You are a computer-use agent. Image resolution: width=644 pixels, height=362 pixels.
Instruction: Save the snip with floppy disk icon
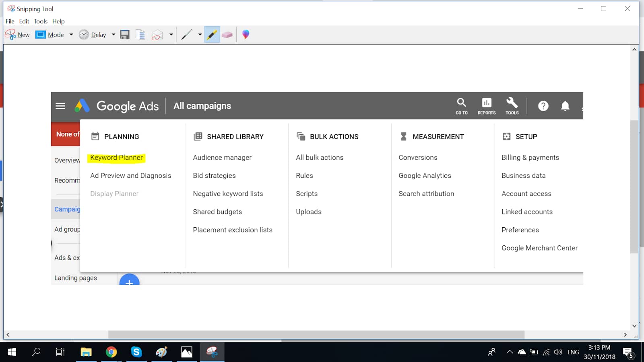[x=125, y=35]
